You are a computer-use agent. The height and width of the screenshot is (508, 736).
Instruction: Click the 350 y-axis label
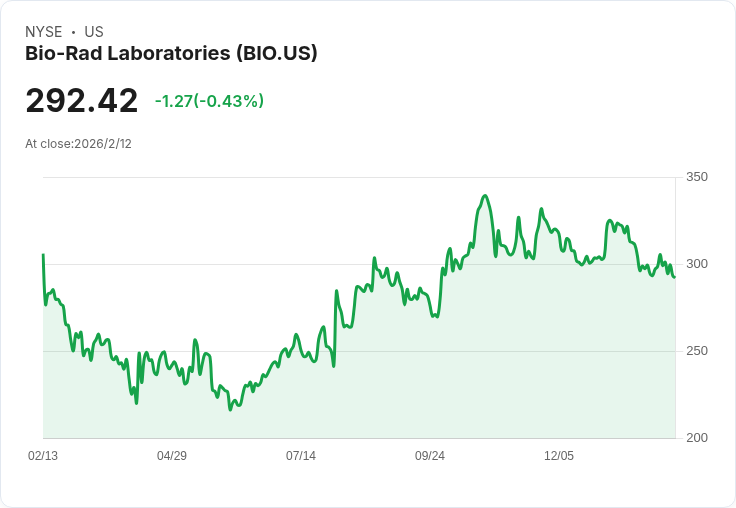[697, 177]
